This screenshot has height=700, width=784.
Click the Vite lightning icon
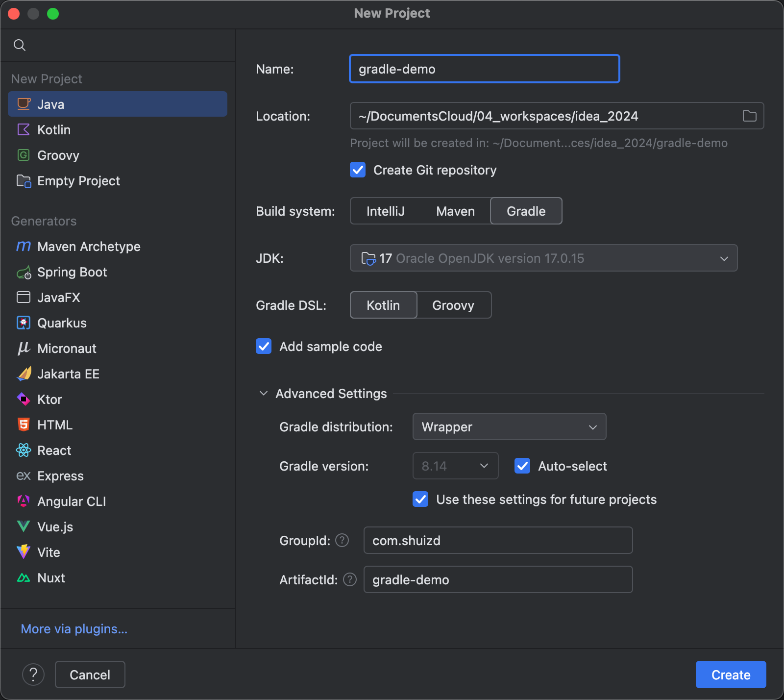pos(24,552)
